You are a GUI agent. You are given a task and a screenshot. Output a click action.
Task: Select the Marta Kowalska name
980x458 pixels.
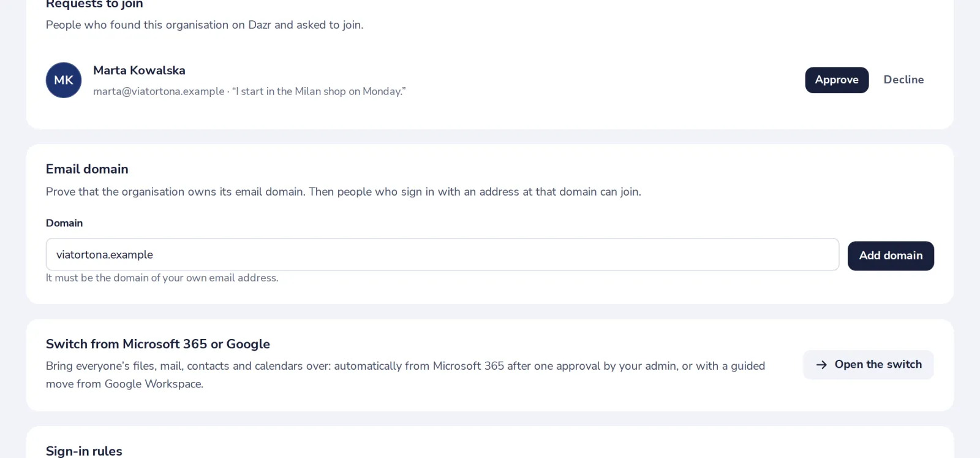pyautogui.click(x=139, y=71)
